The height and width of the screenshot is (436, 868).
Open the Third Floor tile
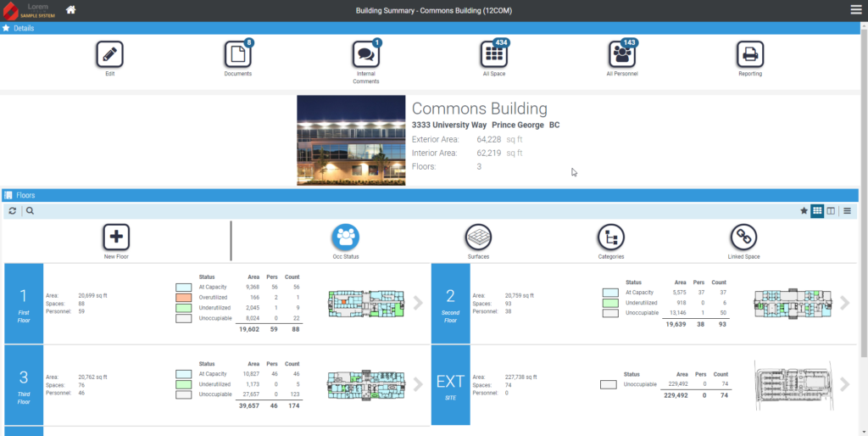pyautogui.click(x=24, y=385)
